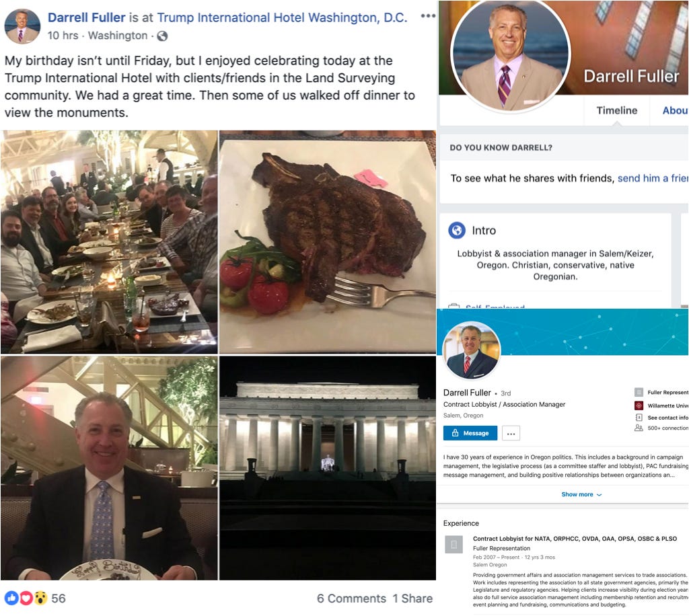Open the 6 Comments link
Image resolution: width=689 pixels, height=616 pixels.
[x=351, y=599]
